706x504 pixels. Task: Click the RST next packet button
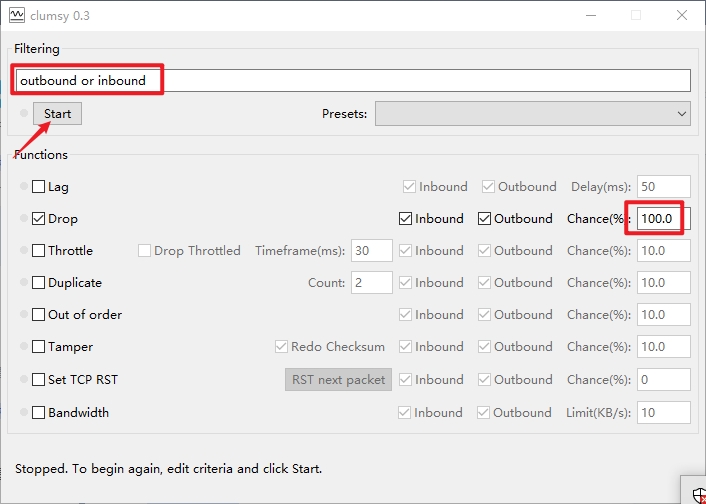click(337, 380)
